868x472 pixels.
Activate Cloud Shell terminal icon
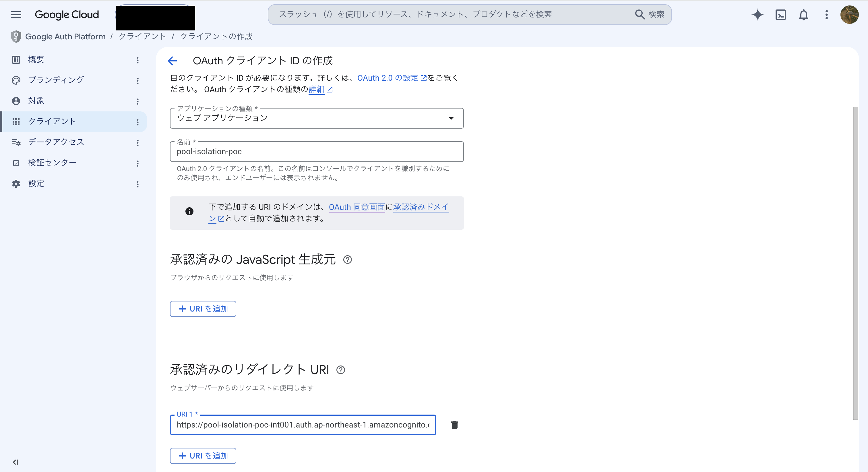pos(781,14)
